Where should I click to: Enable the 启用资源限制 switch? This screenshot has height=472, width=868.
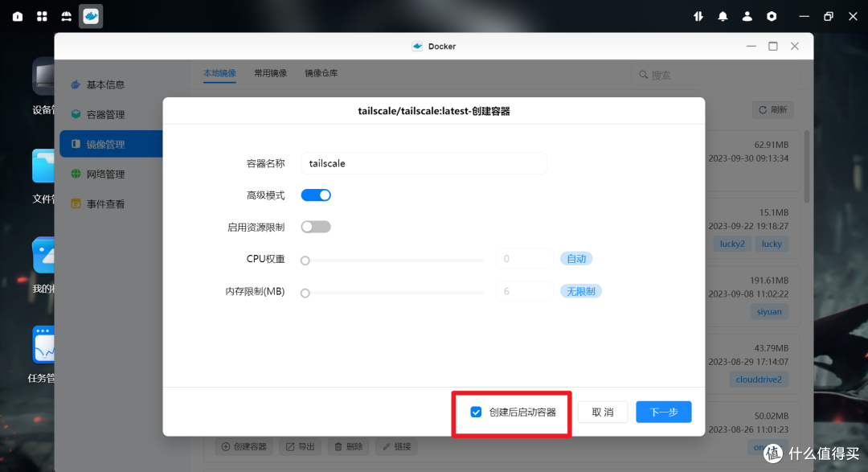click(316, 227)
